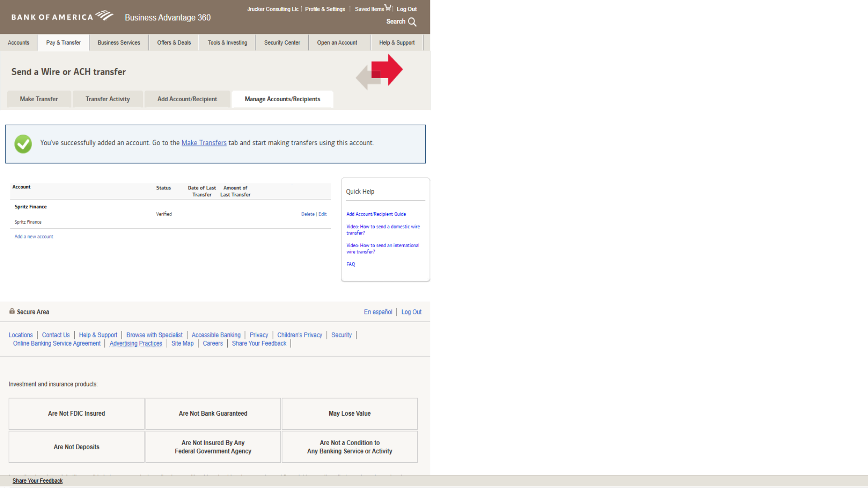The image size is (868, 488).
Task: Switch to the Transfer Activity tab
Action: (108, 99)
